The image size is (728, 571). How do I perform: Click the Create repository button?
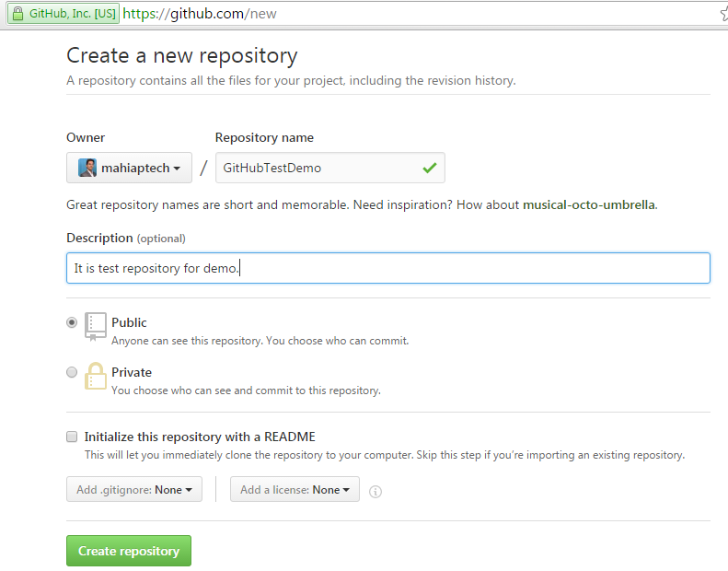tap(129, 551)
